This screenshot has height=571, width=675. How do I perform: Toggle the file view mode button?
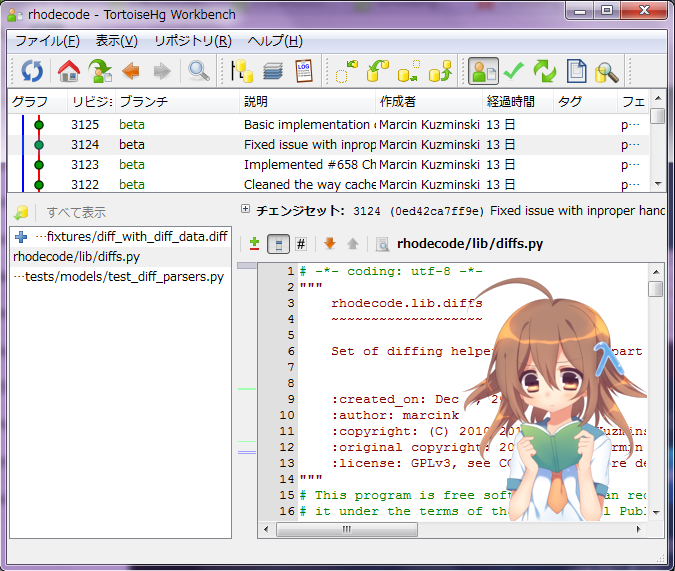279,244
